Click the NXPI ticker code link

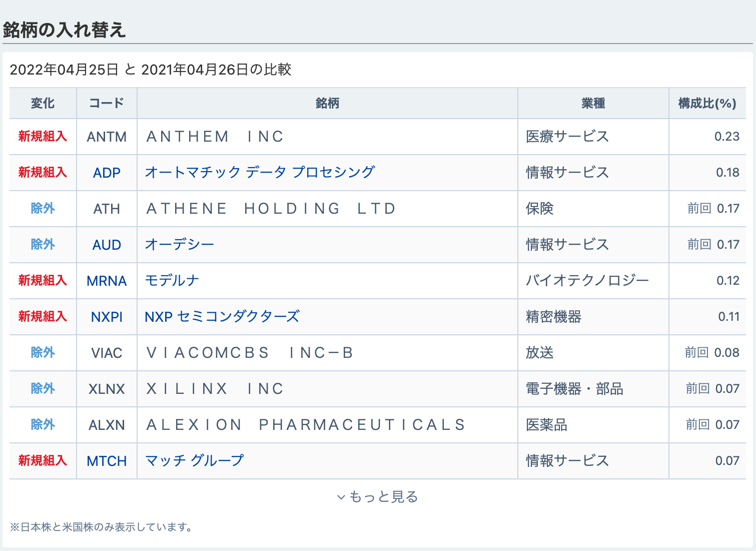coord(107,317)
